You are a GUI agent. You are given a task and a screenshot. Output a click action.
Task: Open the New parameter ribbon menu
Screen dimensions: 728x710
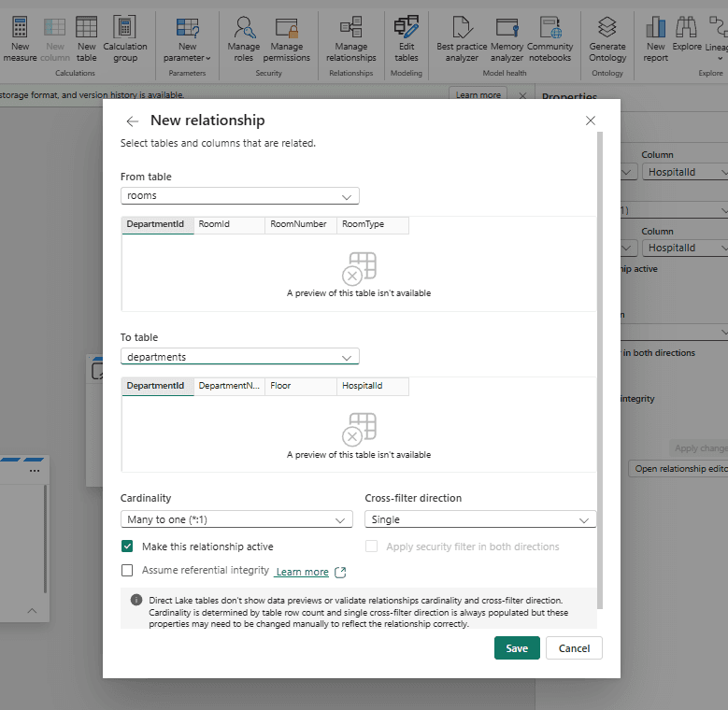click(187, 39)
